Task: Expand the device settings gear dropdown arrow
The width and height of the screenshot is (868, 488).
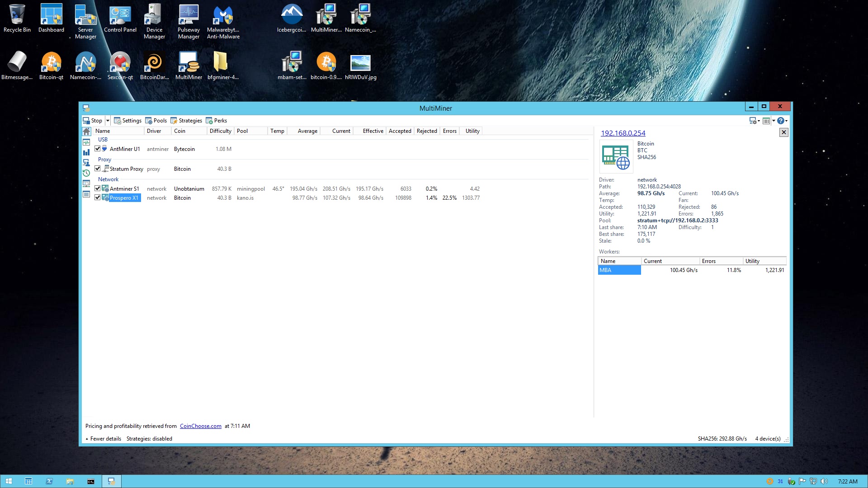Action: (759, 121)
